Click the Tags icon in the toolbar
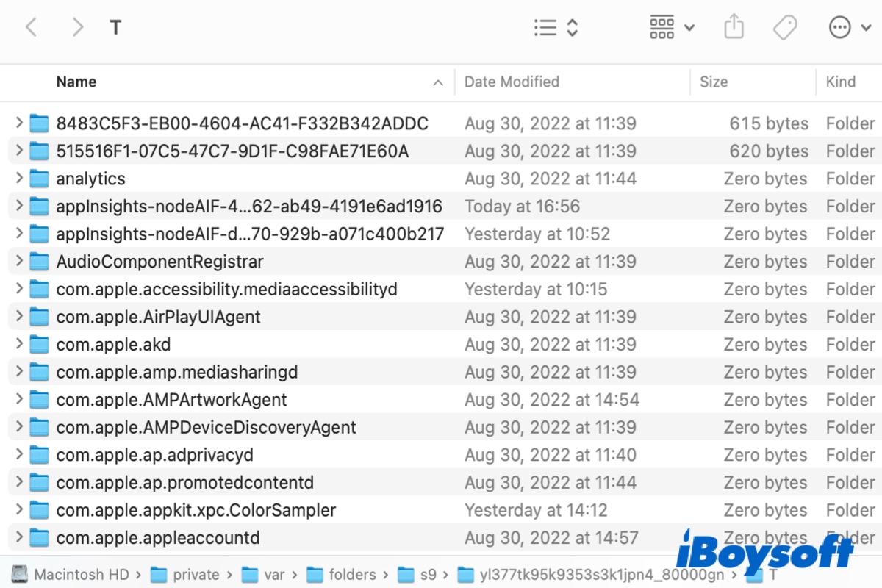The image size is (882, 588). point(784,26)
